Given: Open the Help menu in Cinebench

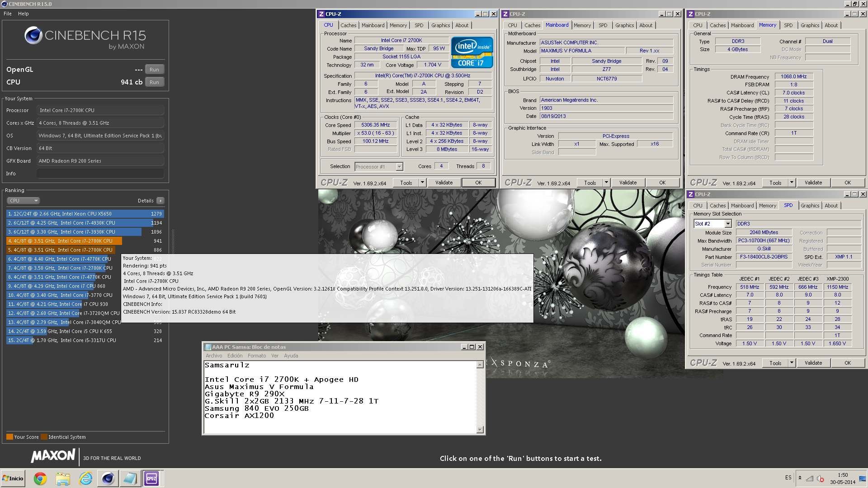Looking at the screenshot, I should 24,14.
